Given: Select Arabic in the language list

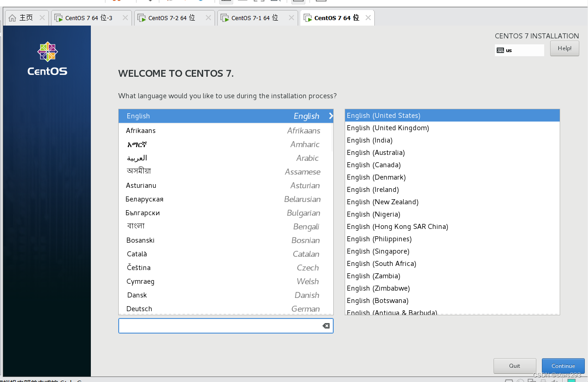Looking at the screenshot, I should point(226,158).
